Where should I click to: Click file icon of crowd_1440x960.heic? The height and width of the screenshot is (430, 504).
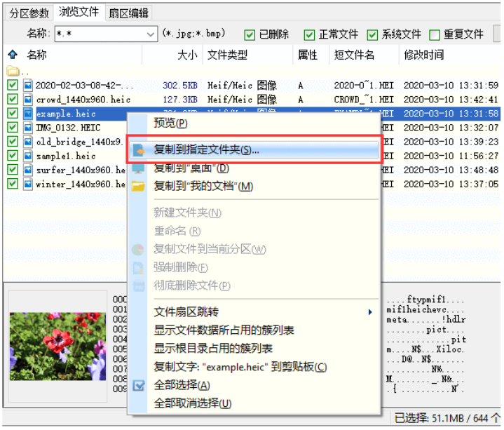click(x=28, y=100)
